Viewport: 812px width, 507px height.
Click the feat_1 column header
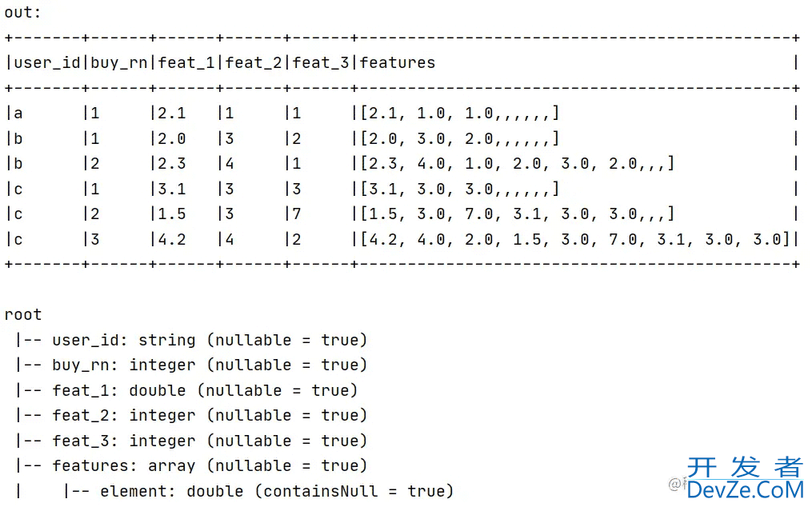186,63
